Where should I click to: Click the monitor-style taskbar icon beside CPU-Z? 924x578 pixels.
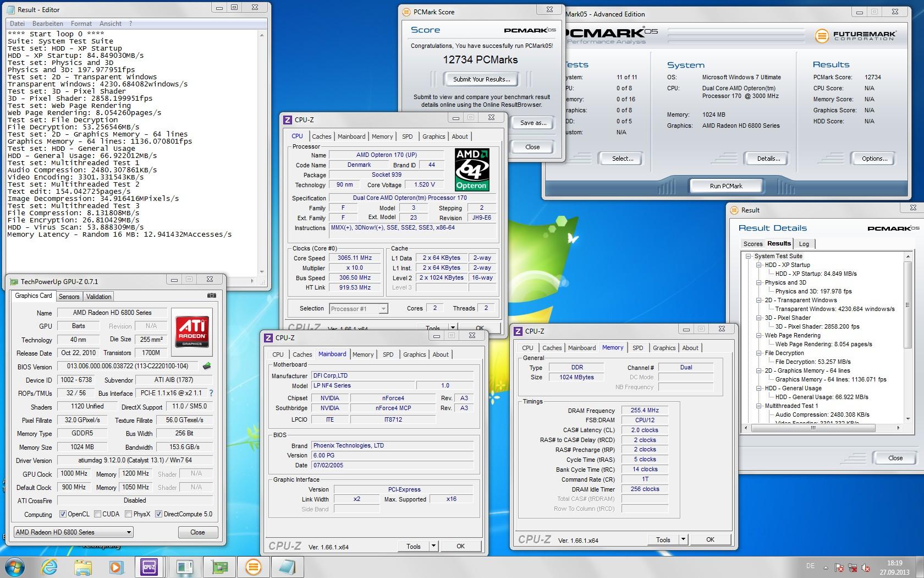(x=185, y=567)
